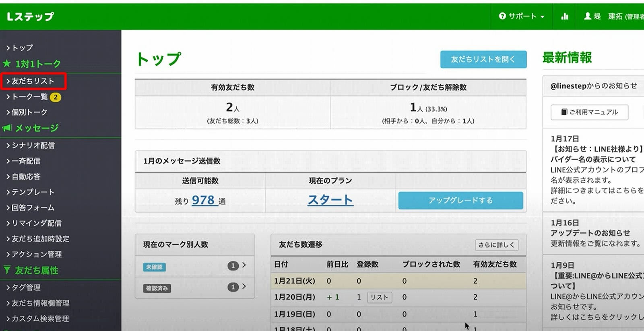Open the サポート dropdown menu

click(x=522, y=16)
